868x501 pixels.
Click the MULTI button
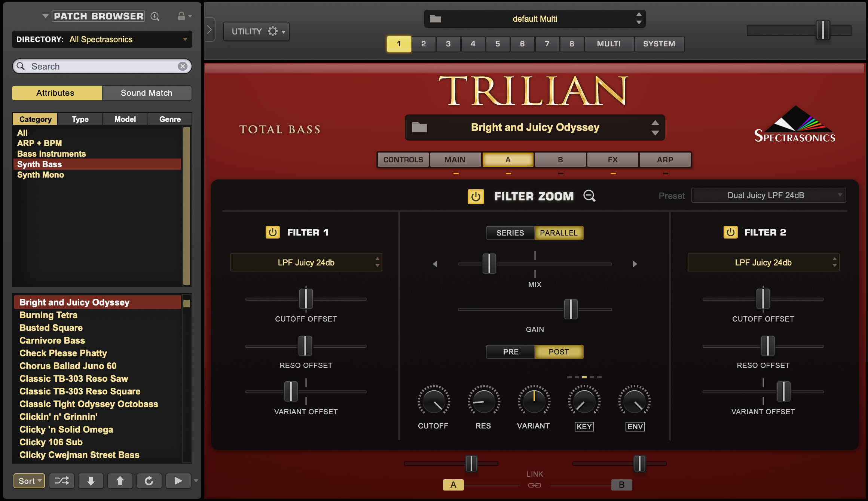pyautogui.click(x=609, y=44)
